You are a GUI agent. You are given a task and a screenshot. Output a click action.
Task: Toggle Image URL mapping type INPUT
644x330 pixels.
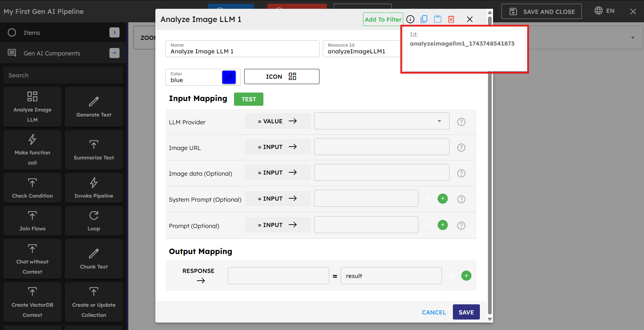[277, 147]
